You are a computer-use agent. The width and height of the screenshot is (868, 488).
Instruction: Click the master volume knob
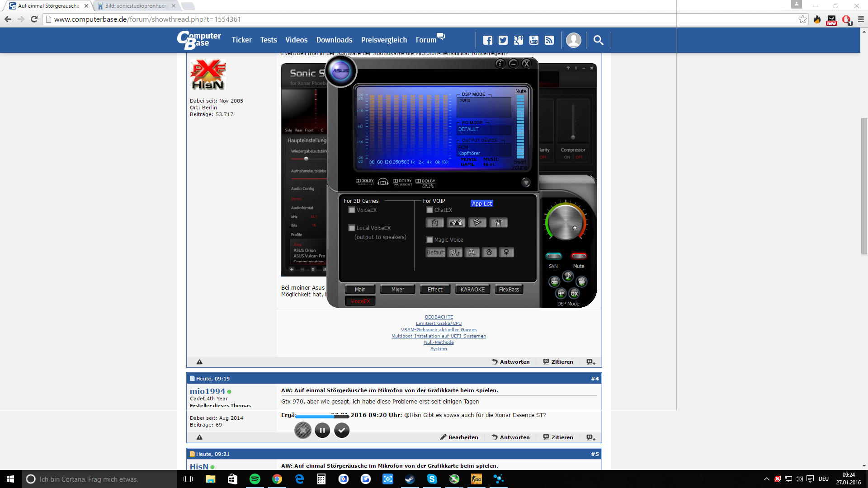(x=566, y=222)
